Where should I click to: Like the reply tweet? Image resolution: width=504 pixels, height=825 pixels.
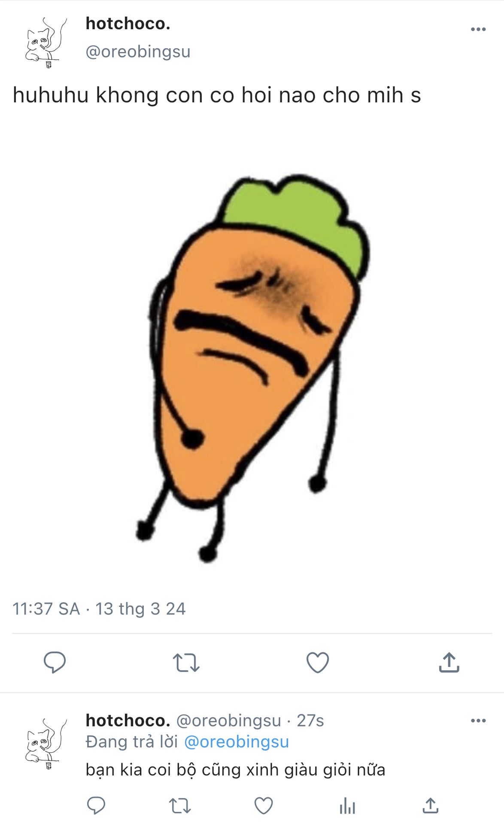[264, 806]
